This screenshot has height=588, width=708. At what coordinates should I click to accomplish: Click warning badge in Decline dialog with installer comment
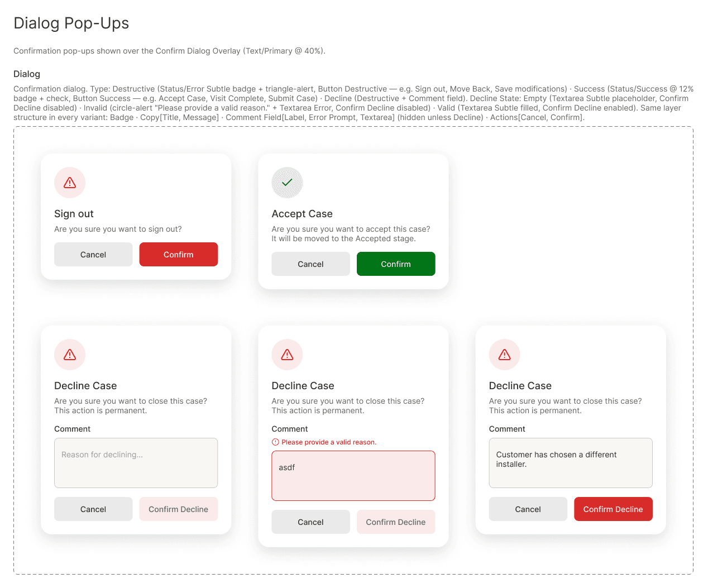504,355
